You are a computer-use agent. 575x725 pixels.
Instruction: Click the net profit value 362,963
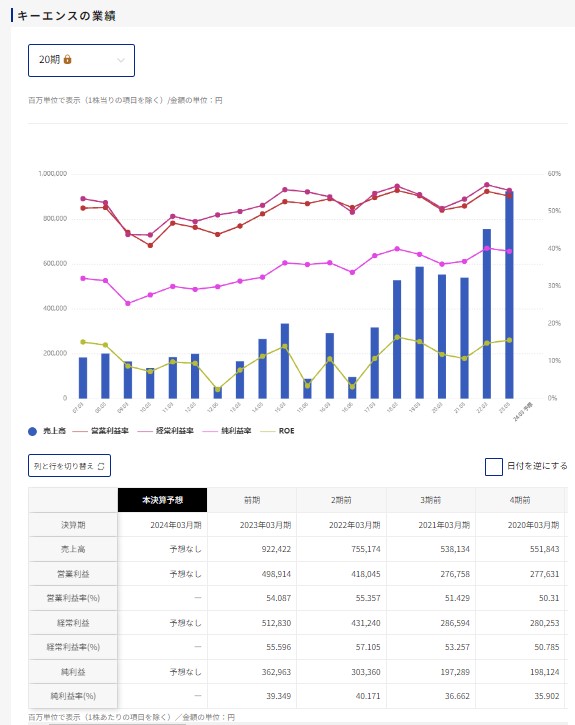click(x=276, y=672)
